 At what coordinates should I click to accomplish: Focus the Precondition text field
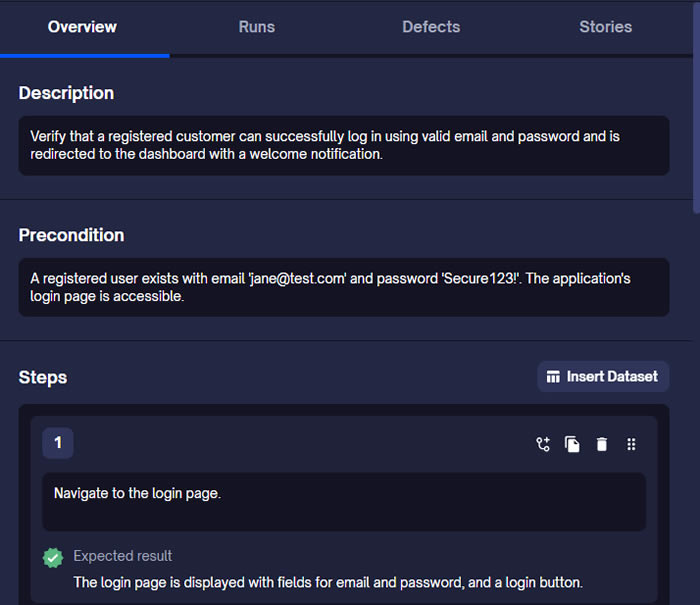click(x=343, y=287)
